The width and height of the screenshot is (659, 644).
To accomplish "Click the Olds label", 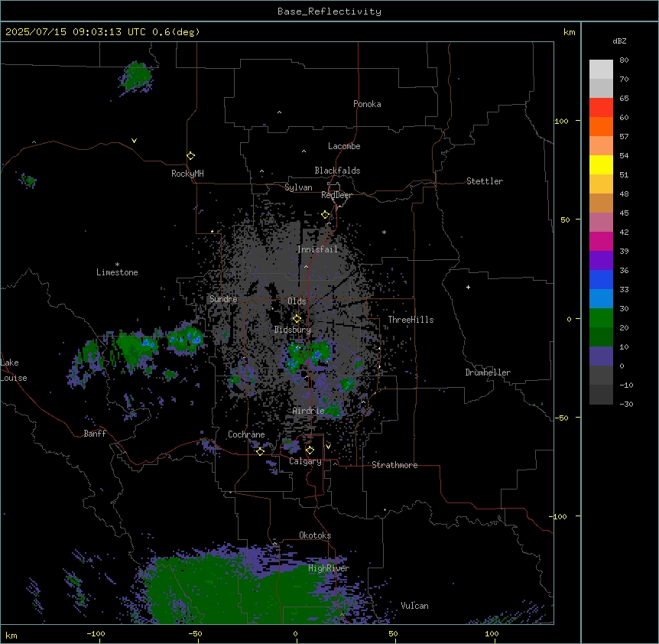I will pyautogui.click(x=297, y=301).
